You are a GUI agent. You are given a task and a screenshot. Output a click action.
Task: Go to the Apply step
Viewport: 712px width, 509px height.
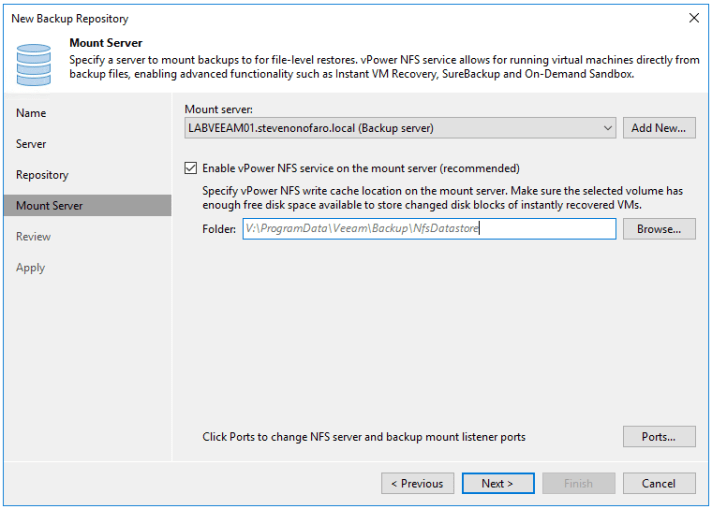(x=30, y=268)
